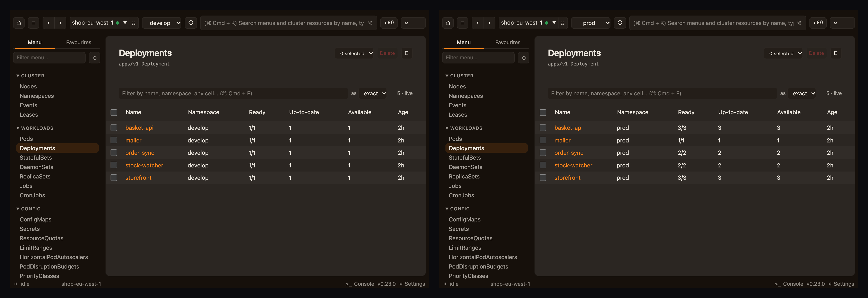This screenshot has width=868, height=298.
Task: Tick the checkbox for storefront in the develop table
Action: click(x=114, y=177)
